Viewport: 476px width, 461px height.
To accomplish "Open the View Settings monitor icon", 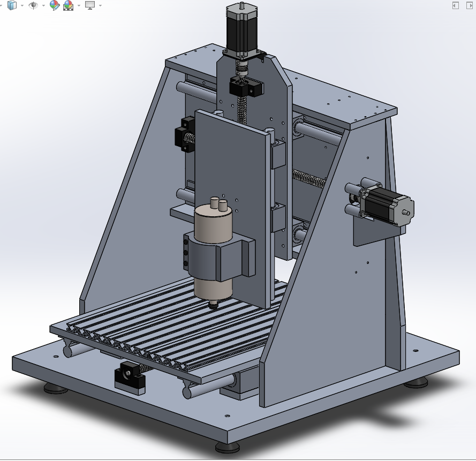I will pyautogui.click(x=90, y=5).
